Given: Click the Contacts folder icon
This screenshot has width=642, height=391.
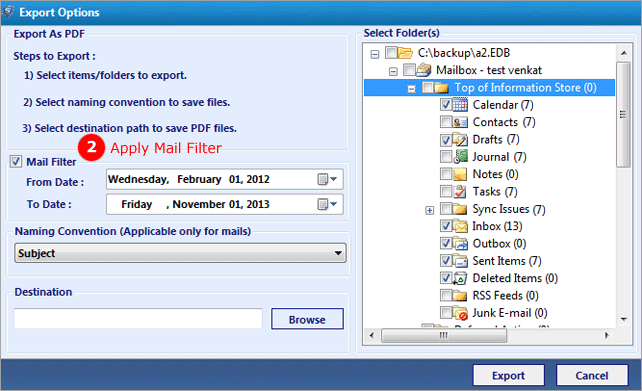Looking at the screenshot, I should click(460, 122).
